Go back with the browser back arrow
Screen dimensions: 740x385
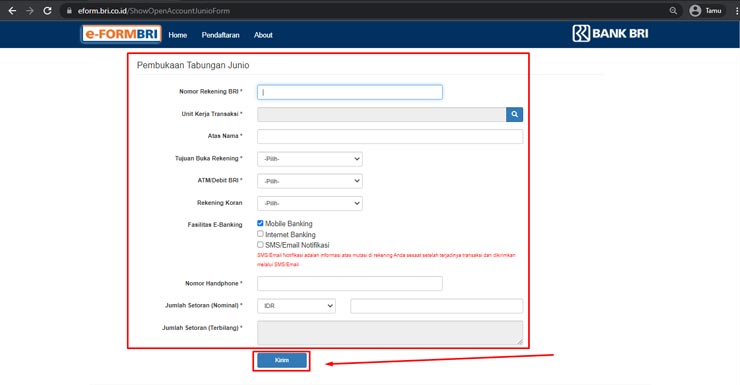click(x=12, y=10)
